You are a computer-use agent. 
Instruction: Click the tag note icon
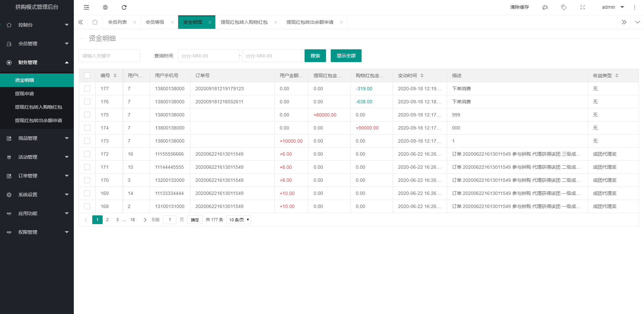click(564, 7)
